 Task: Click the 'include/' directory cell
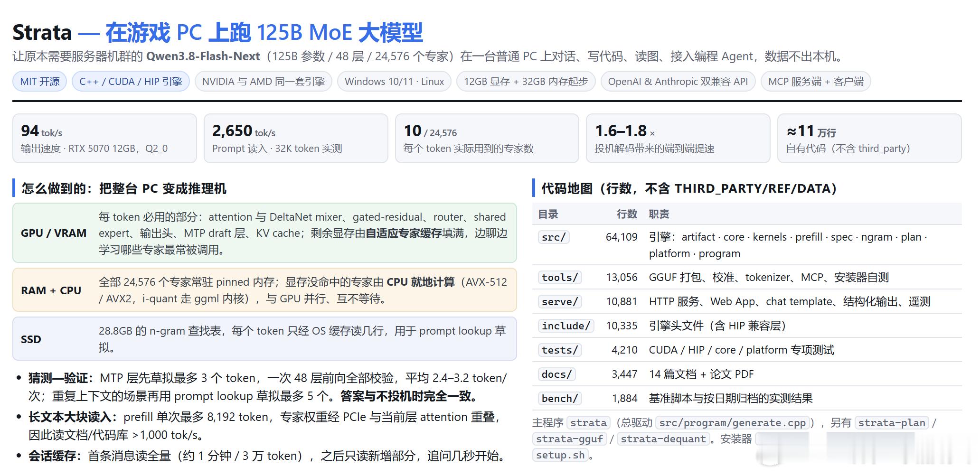pyautogui.click(x=566, y=326)
